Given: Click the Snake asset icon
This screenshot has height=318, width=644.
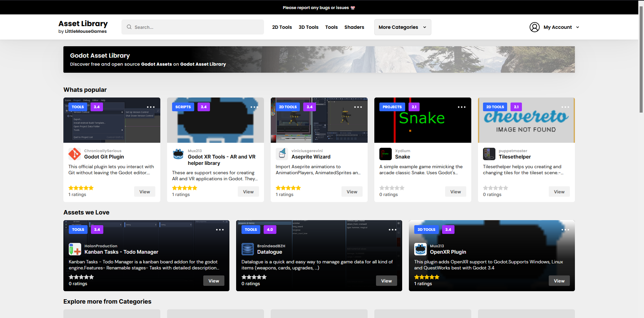Looking at the screenshot, I should click(385, 154).
